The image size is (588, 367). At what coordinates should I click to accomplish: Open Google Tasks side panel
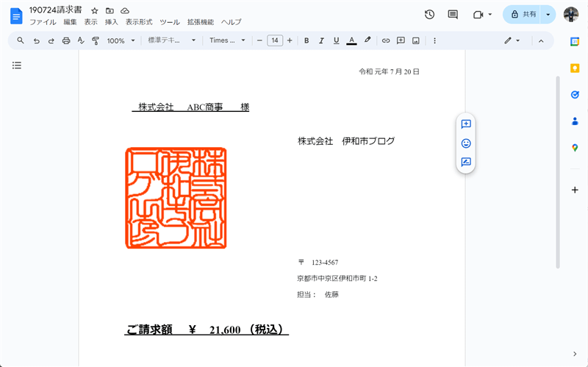coord(575,95)
